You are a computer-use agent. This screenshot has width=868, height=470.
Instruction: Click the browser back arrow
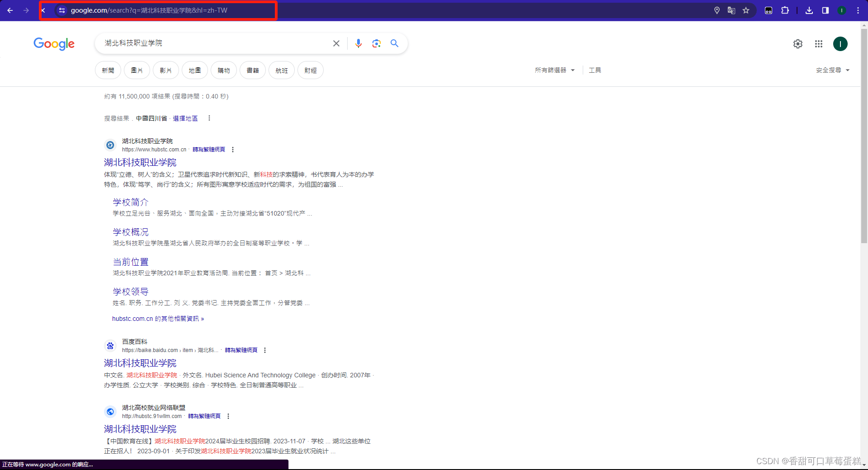tap(10, 10)
